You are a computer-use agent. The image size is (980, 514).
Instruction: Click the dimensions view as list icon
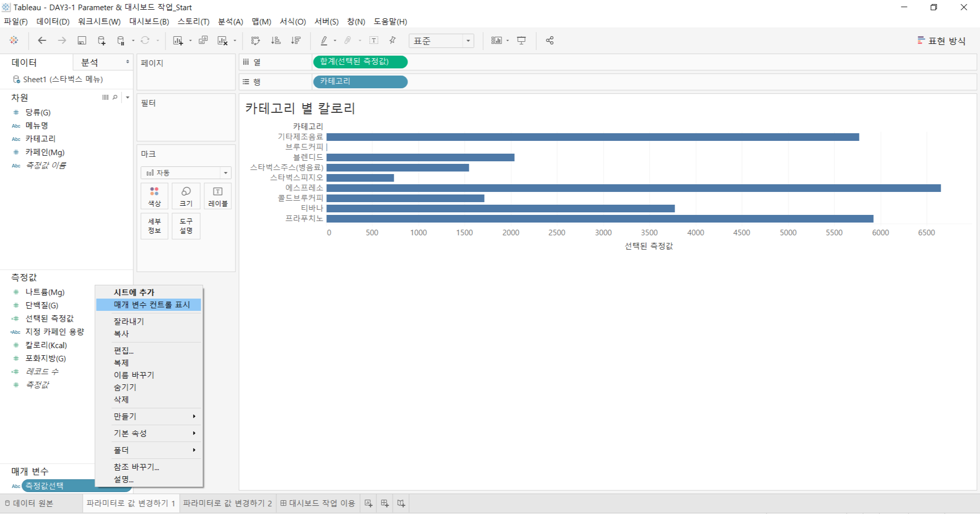pyautogui.click(x=105, y=97)
